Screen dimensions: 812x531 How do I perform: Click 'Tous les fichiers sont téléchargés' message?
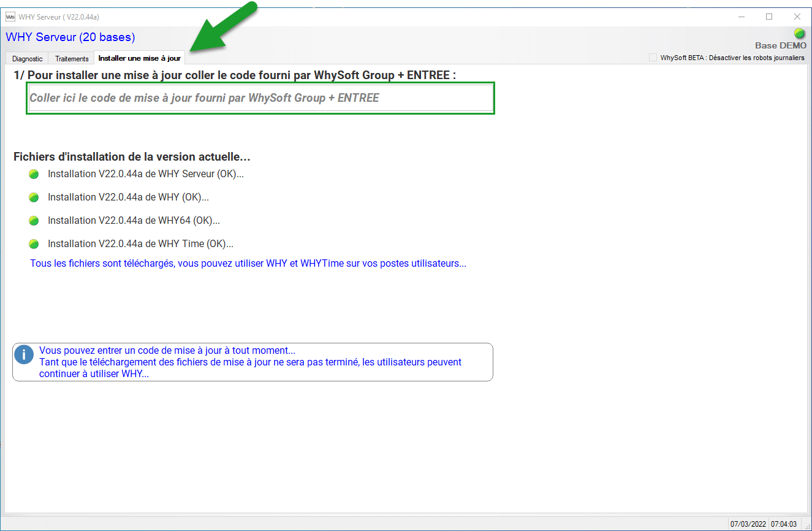pyautogui.click(x=248, y=264)
